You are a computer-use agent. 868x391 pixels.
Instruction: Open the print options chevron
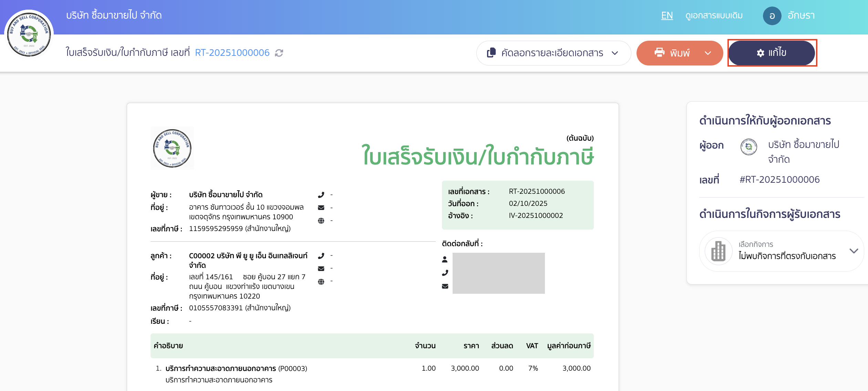pyautogui.click(x=709, y=53)
